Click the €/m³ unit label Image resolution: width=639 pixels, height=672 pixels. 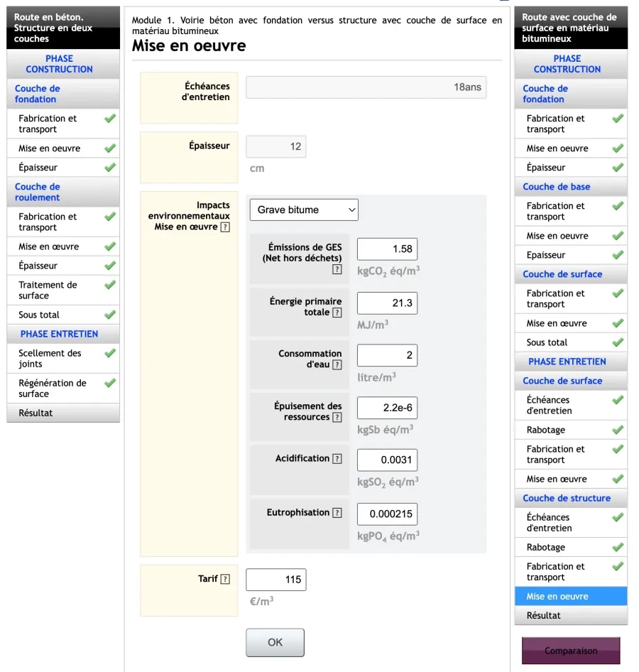261,601
